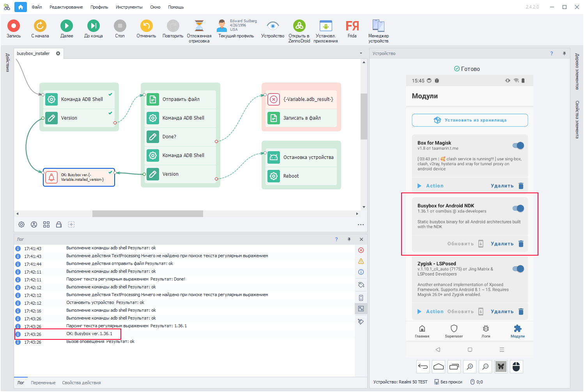
Task: Toggle the Busybox for Android NDK module
Action: click(518, 208)
